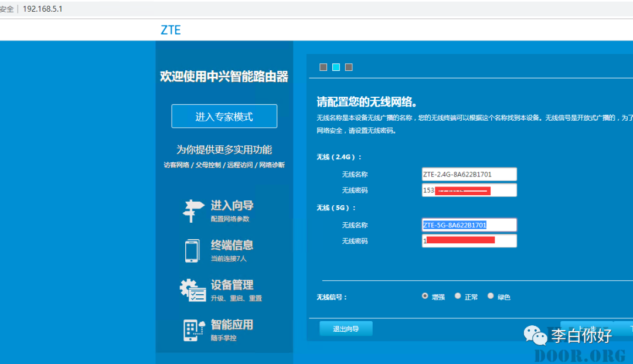Click the ZTE logo in the header
The width and height of the screenshot is (633, 364).
point(171,30)
